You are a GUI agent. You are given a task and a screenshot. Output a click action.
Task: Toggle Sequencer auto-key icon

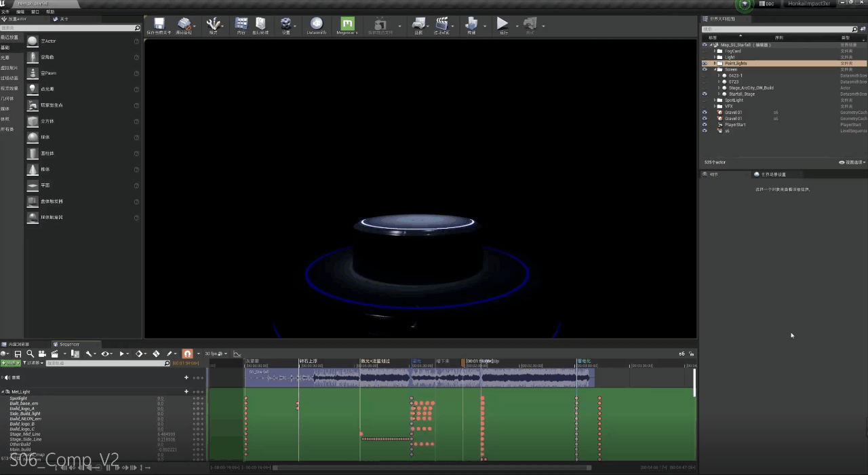[156, 354]
